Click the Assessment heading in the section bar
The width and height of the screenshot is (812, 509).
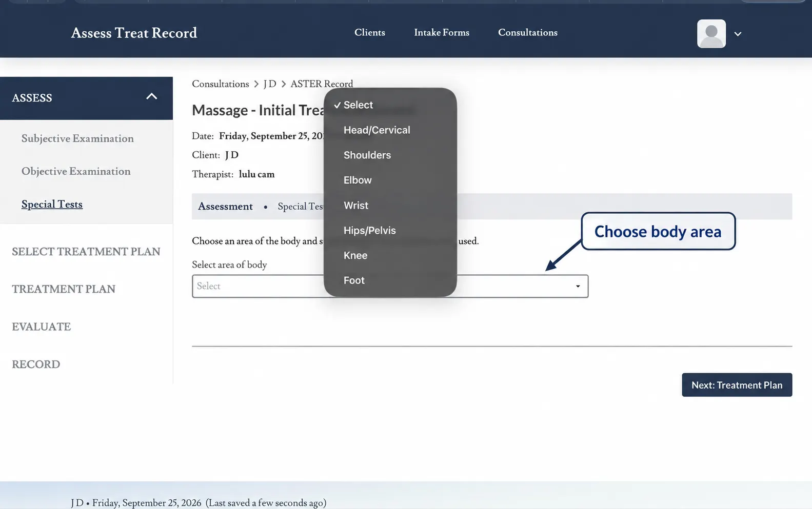[x=225, y=206]
